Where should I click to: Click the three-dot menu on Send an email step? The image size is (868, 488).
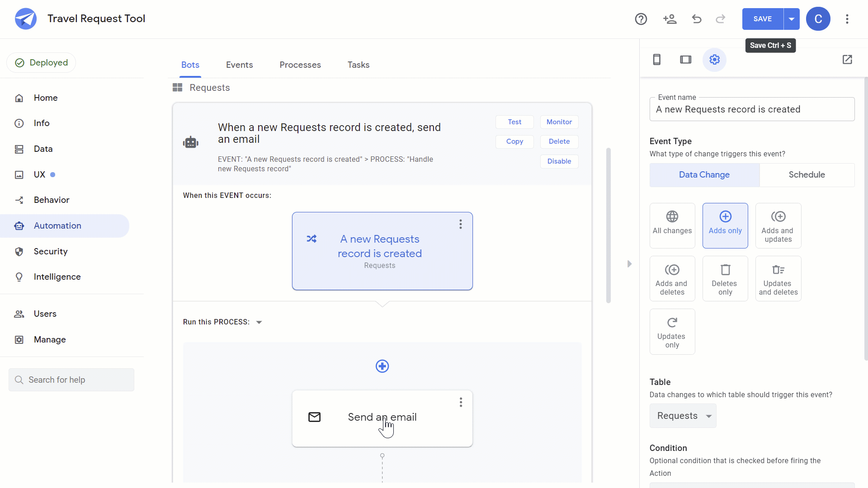[461, 402]
